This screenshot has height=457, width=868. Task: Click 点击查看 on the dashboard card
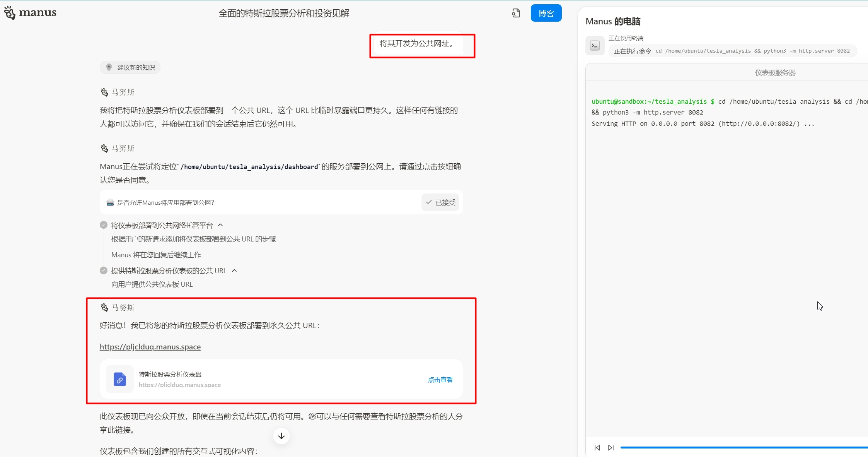[440, 380]
